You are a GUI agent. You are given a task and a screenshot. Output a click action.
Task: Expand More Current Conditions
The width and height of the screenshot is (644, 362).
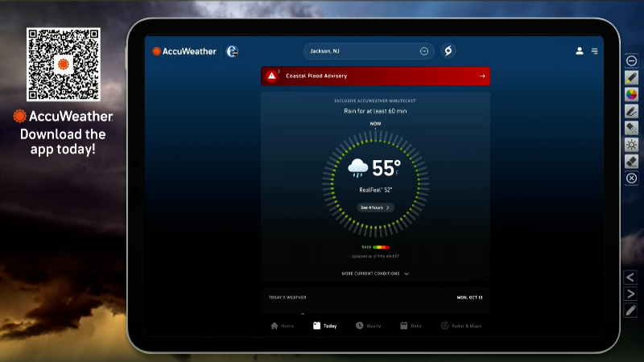click(375, 274)
